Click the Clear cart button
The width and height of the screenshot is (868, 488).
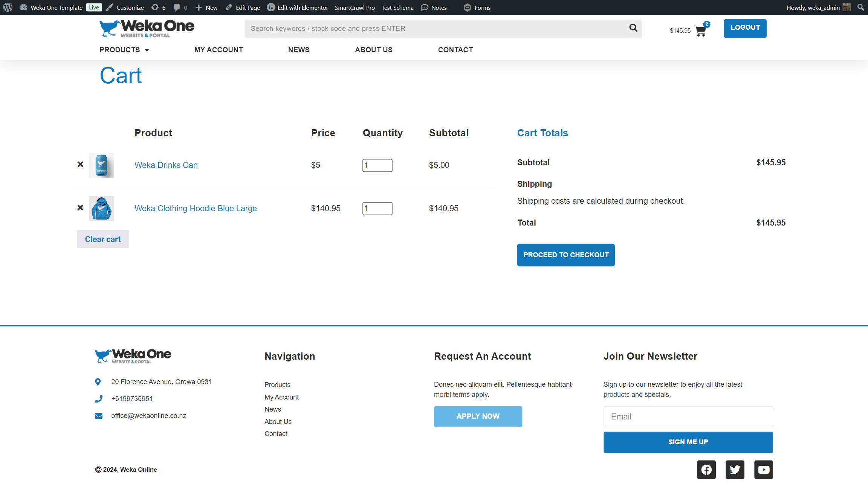(103, 239)
